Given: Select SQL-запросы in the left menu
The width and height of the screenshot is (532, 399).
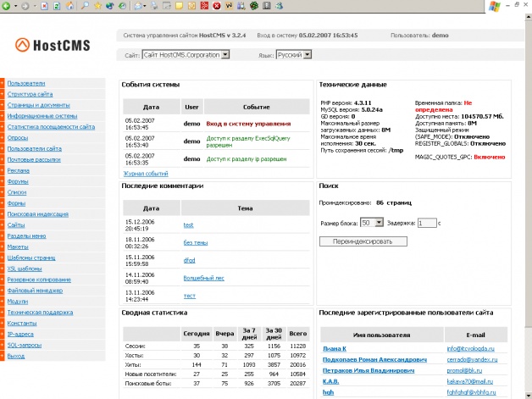Looking at the screenshot, I should tap(25, 346).
